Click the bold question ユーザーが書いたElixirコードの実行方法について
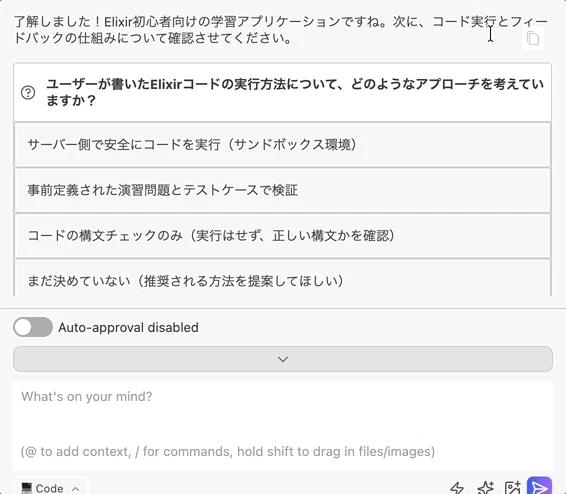 pyautogui.click(x=295, y=92)
